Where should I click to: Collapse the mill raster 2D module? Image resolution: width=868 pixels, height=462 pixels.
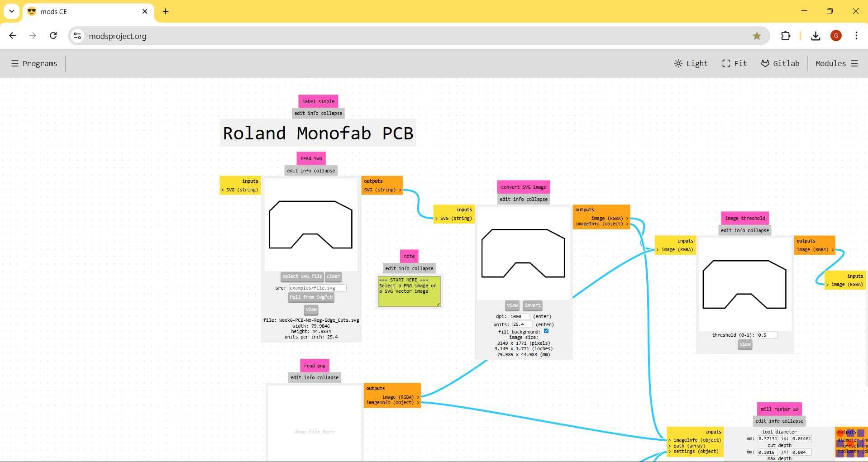[792, 421]
